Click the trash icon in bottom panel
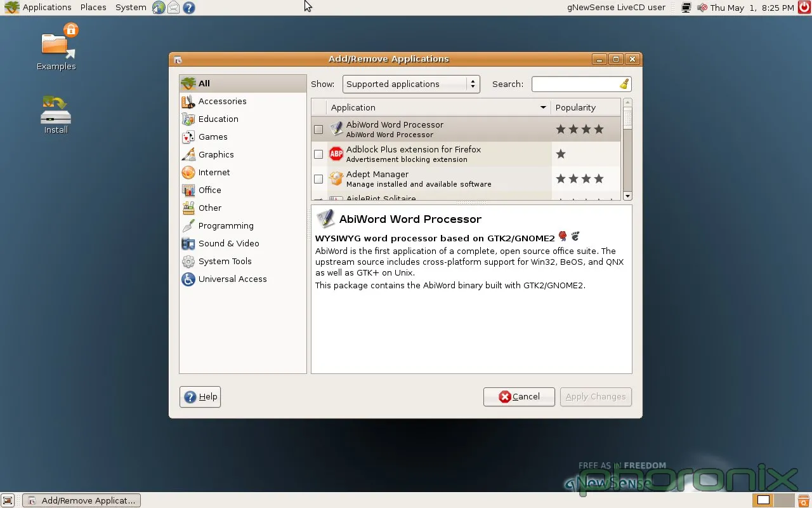The image size is (812, 508). (803, 500)
